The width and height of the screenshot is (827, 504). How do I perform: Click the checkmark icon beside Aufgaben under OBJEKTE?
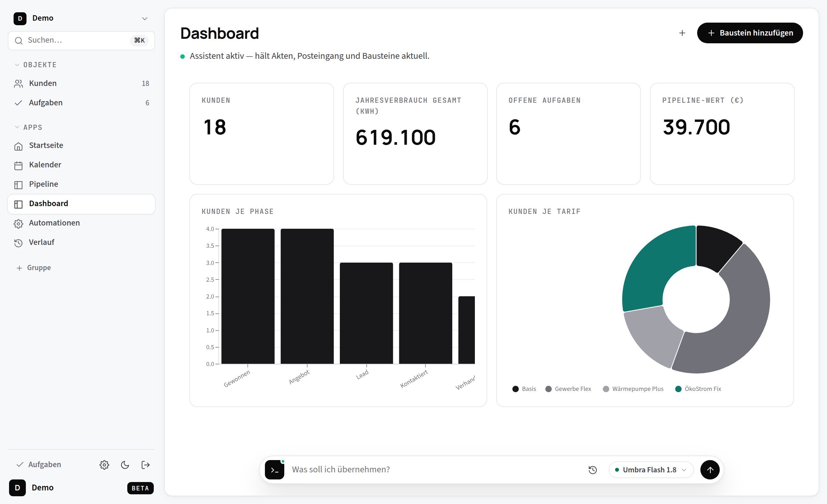18,103
